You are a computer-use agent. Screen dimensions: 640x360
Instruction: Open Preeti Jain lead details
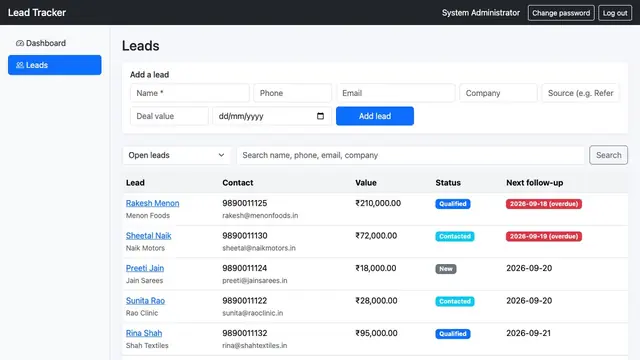[x=145, y=268]
